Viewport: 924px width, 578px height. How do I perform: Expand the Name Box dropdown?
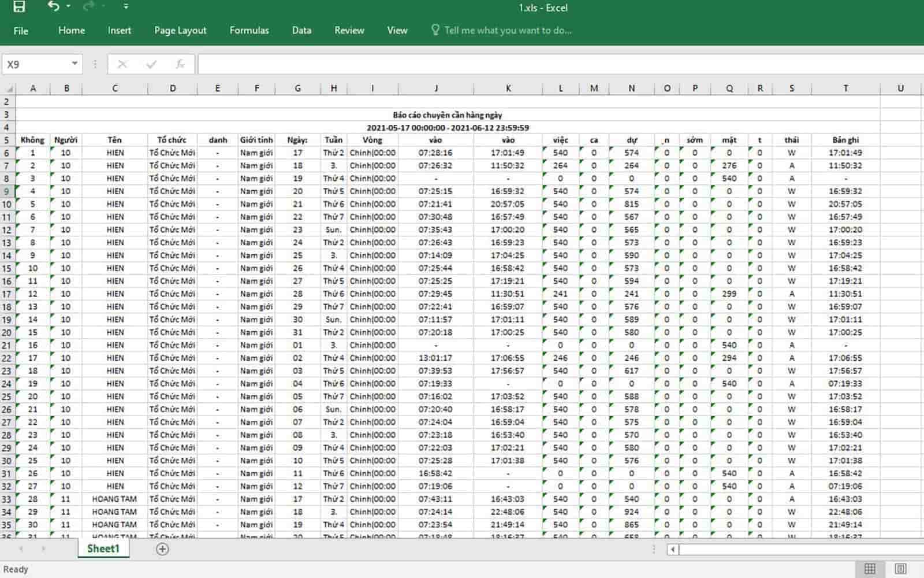coord(74,64)
